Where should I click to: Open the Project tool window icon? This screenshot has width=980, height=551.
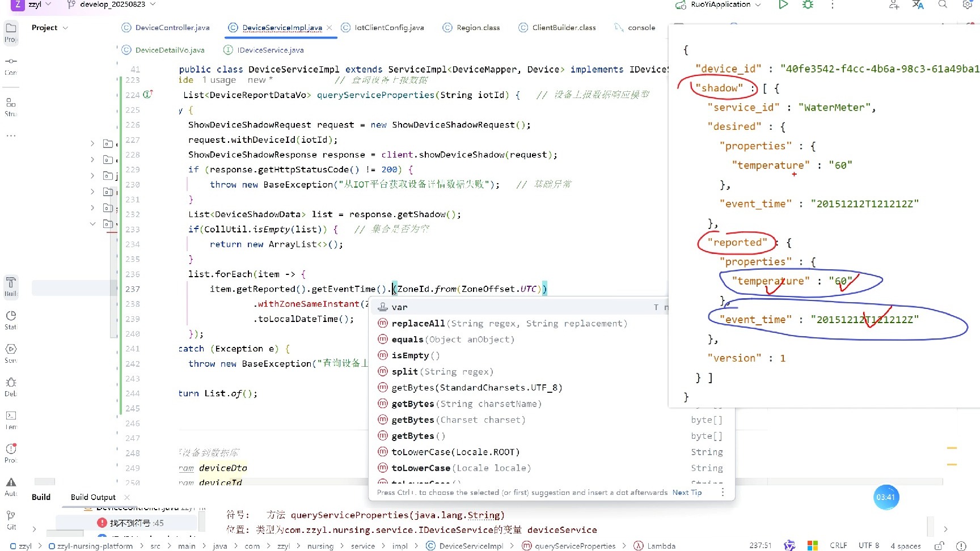(x=11, y=28)
